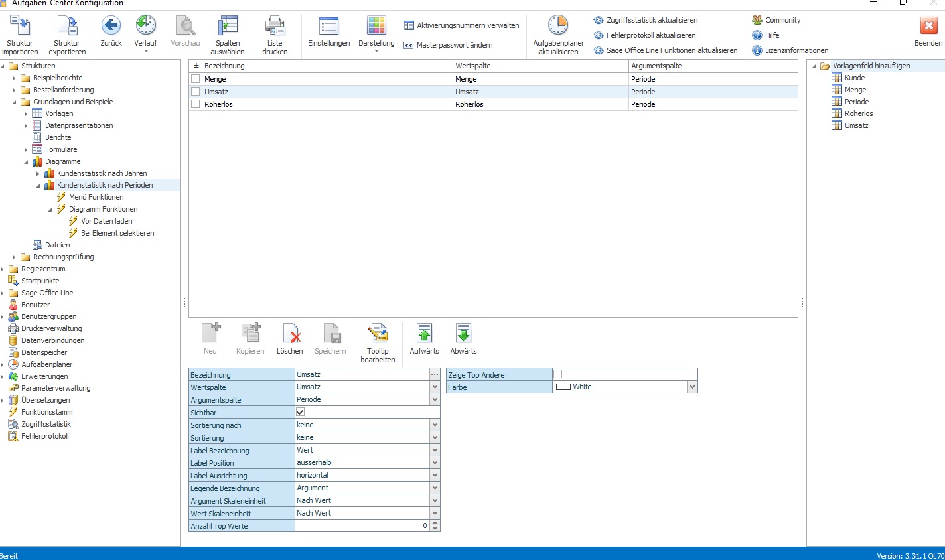Sort by Wertspalte column header

click(x=540, y=66)
